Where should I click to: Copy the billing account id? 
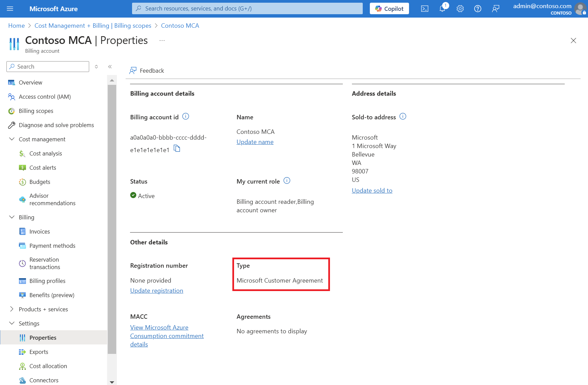click(x=177, y=148)
